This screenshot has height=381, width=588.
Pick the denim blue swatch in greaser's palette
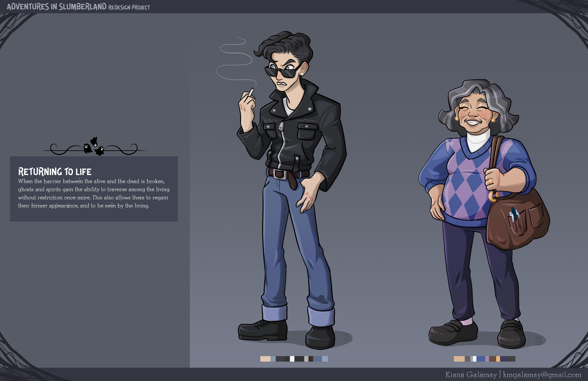click(x=317, y=359)
